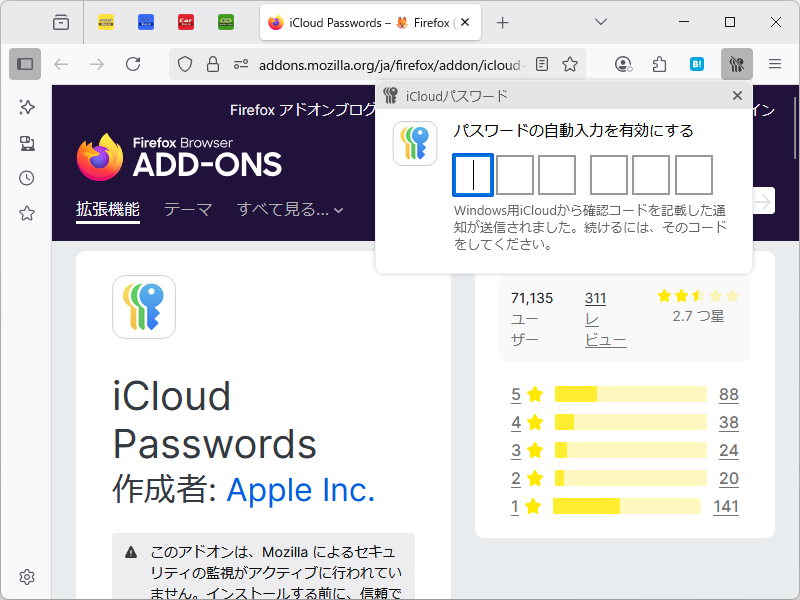
Task: Bookmark this page with the star
Action: click(569, 63)
